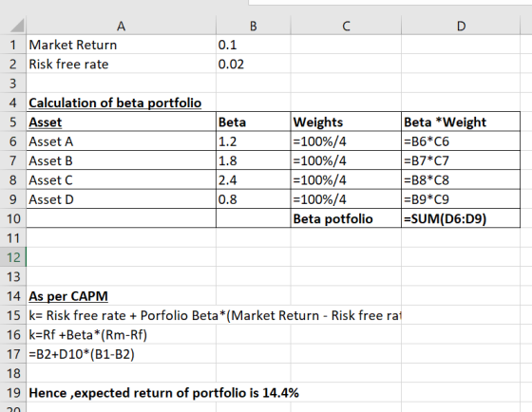
Task: Select column C header
Action: (x=346, y=26)
